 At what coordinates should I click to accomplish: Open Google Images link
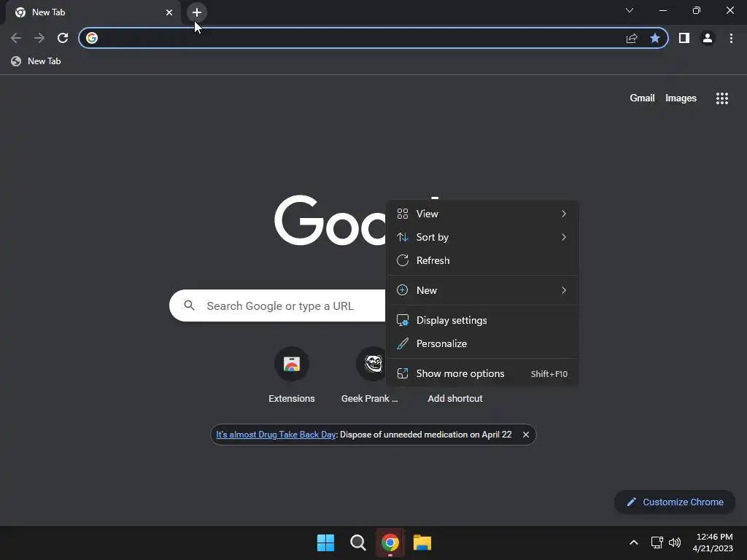[681, 98]
